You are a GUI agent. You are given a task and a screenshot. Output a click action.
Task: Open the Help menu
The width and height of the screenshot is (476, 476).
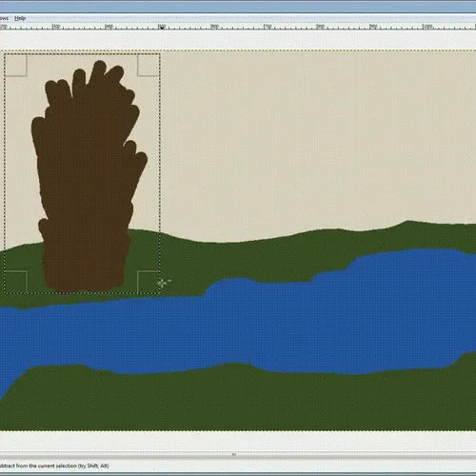coord(20,18)
